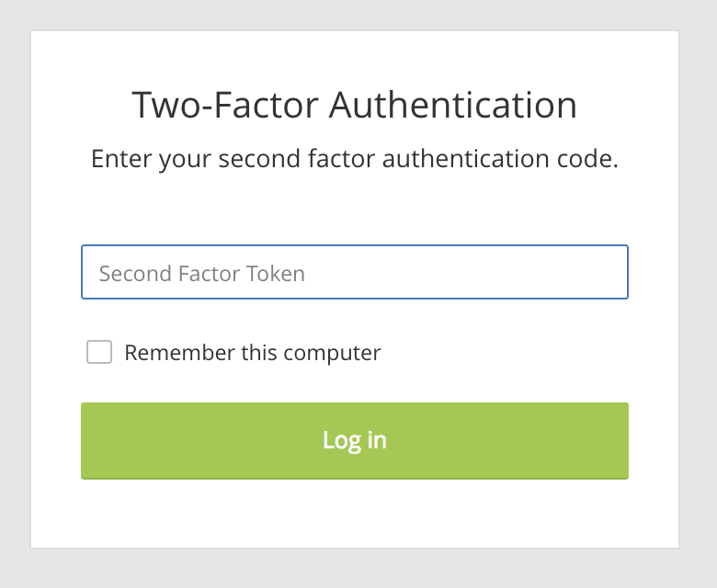This screenshot has height=588, width=717.
Task: Select the 'Remember this computer' label text
Action: pyautogui.click(x=253, y=353)
